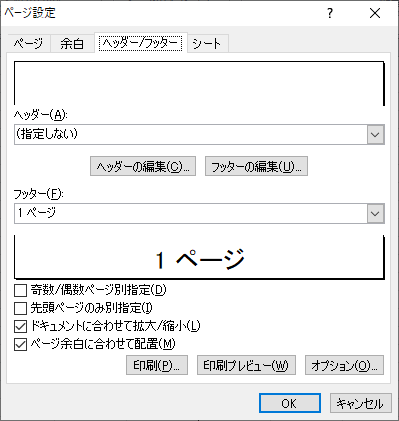Switch to the ページ tab
Viewport: 399px width, 421px height.
point(29,44)
